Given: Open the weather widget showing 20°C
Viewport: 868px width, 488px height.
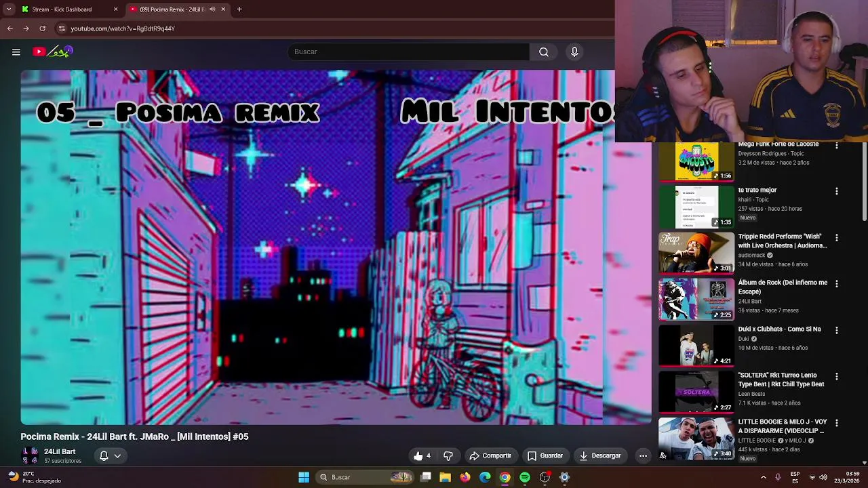Looking at the screenshot, I should (34, 477).
